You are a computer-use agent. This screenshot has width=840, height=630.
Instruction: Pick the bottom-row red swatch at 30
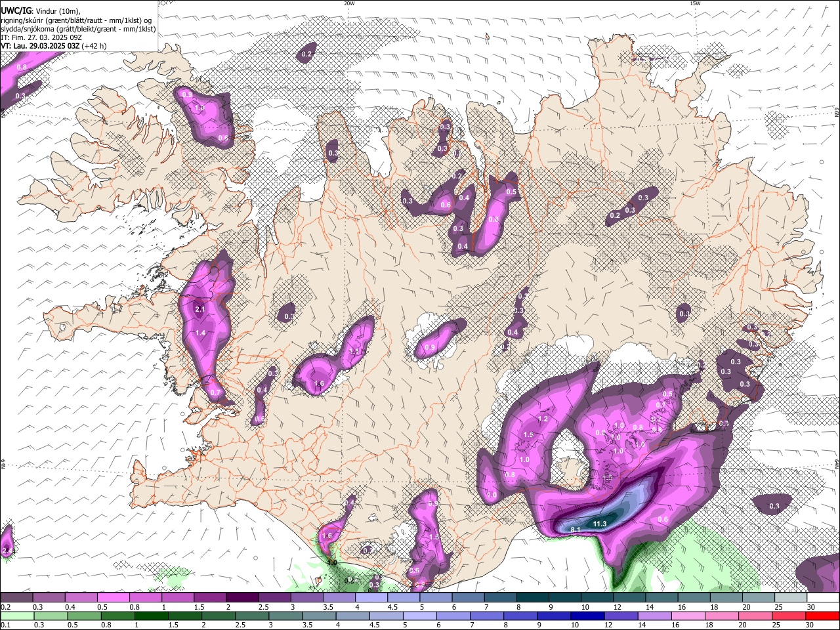tap(823, 616)
